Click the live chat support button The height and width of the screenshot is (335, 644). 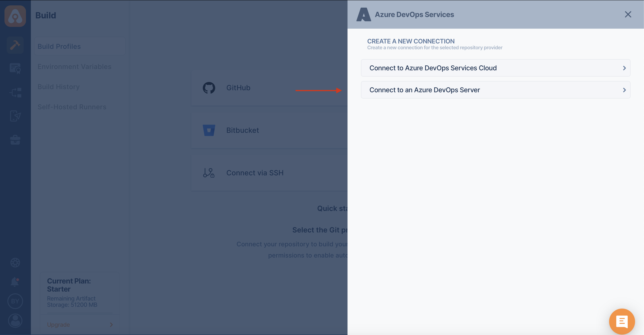tap(622, 321)
